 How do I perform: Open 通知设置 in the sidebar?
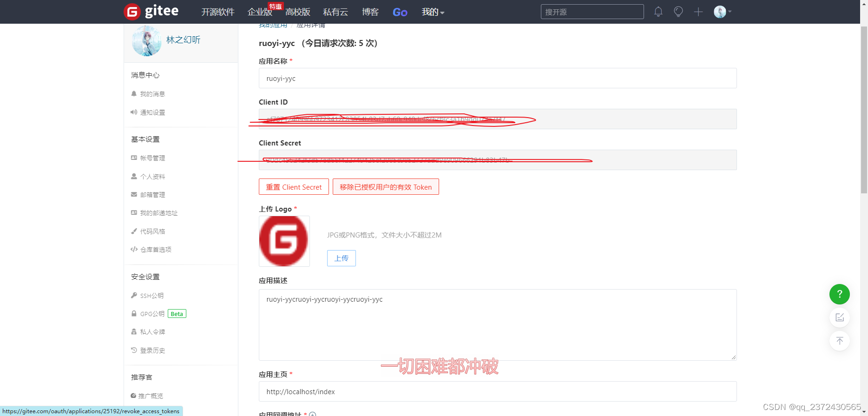coord(152,112)
